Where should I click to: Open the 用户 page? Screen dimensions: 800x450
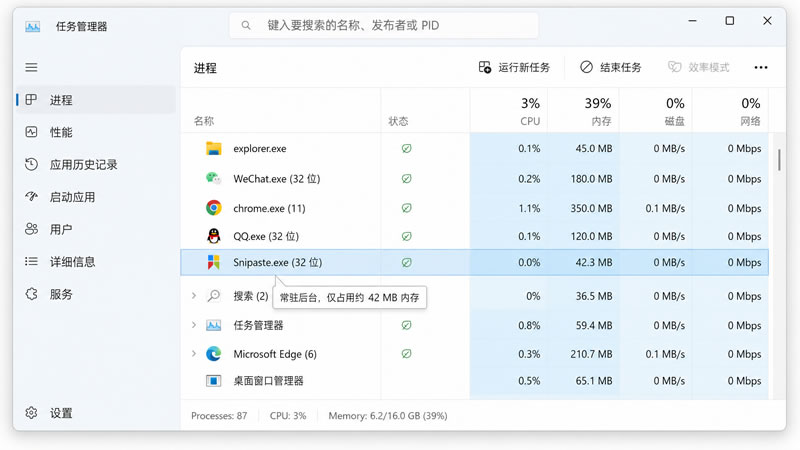(x=97, y=230)
